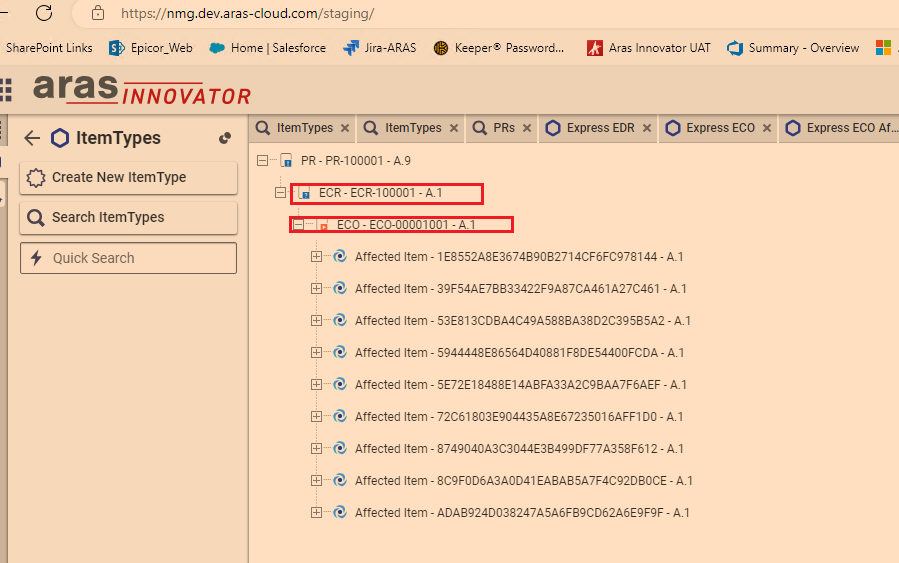Open the Aras main menu grid icon
Viewport: 899px width, 563px height.
(x=5, y=90)
